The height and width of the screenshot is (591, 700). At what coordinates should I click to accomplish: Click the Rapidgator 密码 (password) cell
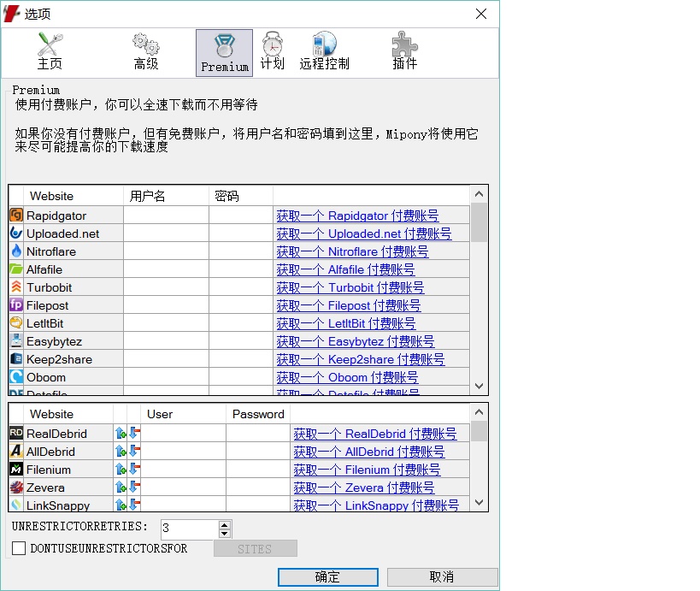[241, 216]
